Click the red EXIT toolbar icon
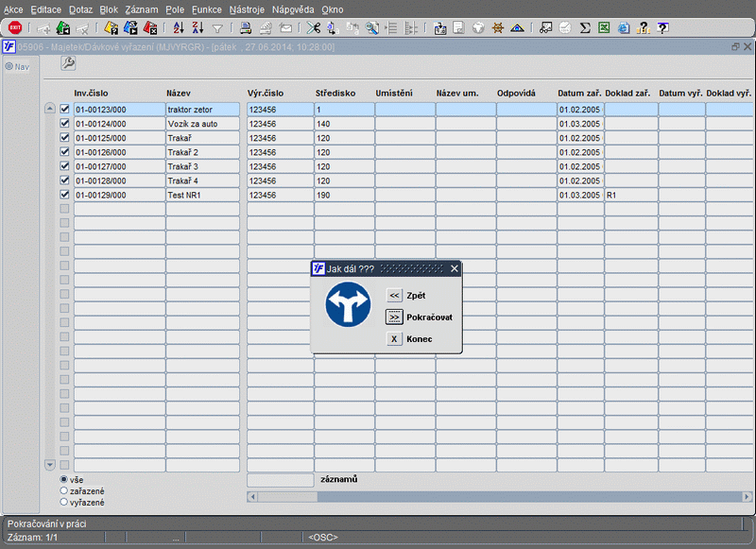The width and height of the screenshot is (756, 549). coord(15,28)
